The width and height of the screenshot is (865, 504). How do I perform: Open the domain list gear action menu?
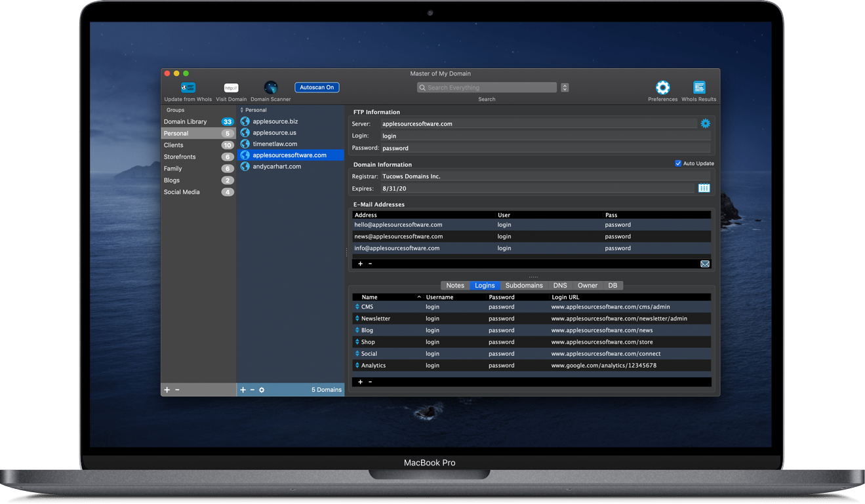point(262,390)
